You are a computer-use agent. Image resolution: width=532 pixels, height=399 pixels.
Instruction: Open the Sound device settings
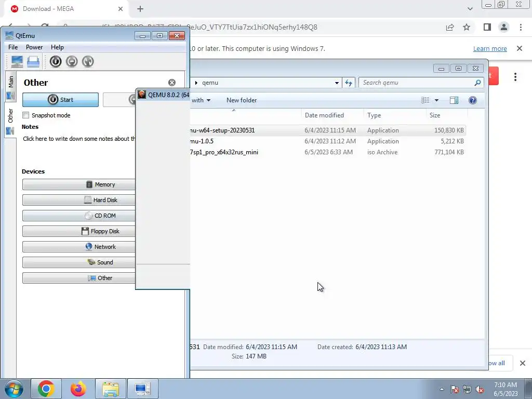(79, 262)
